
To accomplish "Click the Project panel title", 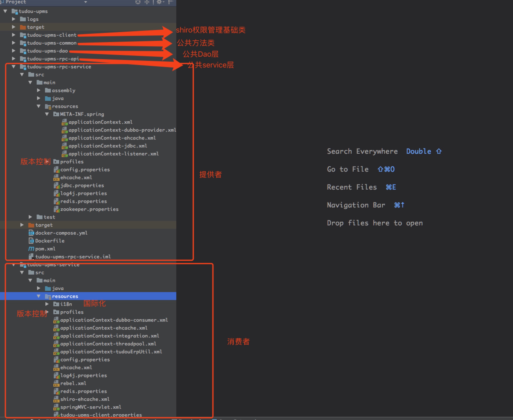I will coord(16,2).
